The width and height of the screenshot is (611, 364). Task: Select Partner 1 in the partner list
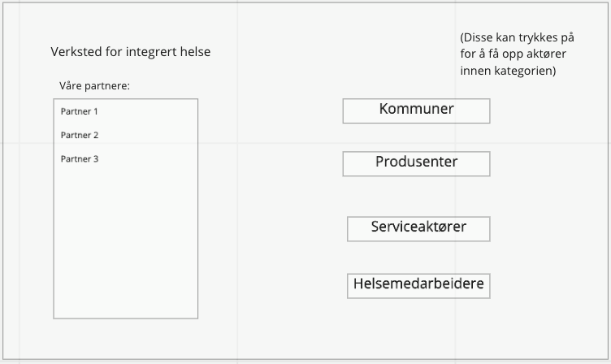pos(80,111)
